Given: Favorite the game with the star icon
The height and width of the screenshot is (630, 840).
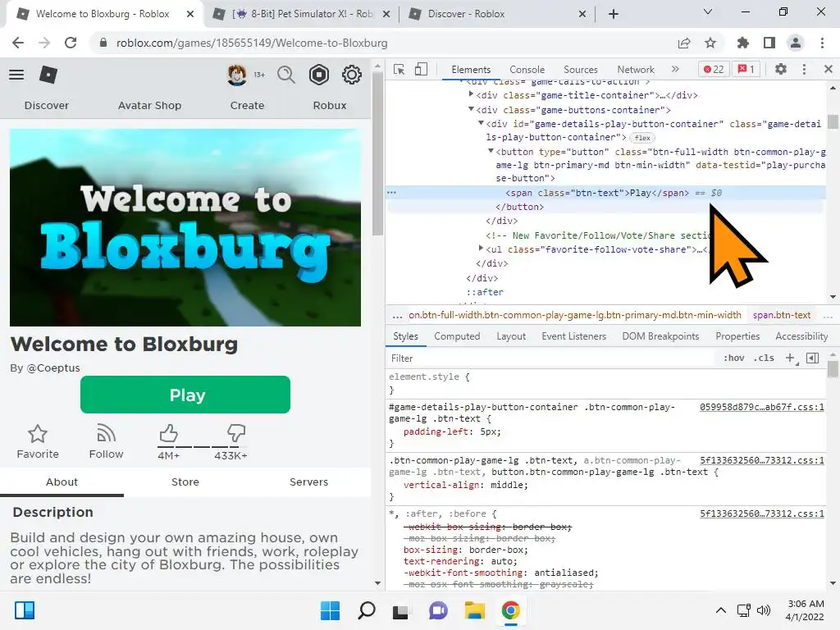Looking at the screenshot, I should click(x=38, y=434).
